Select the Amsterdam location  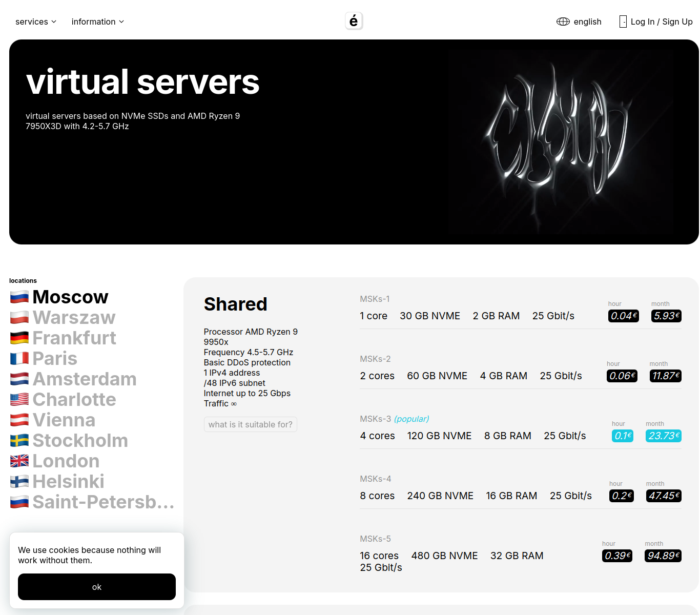[x=85, y=379]
